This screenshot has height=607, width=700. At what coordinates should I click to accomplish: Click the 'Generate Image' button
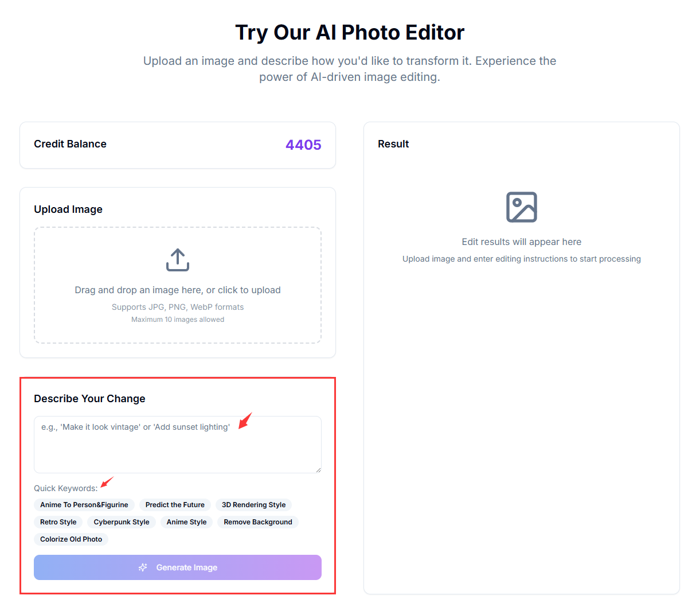[x=178, y=567]
